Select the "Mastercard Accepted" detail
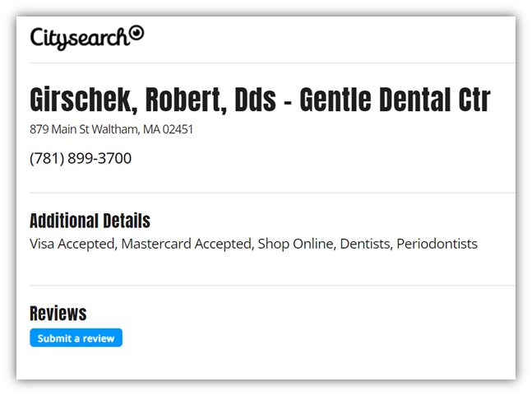Image resolution: width=532 pixels, height=396 pixels. 186,244
